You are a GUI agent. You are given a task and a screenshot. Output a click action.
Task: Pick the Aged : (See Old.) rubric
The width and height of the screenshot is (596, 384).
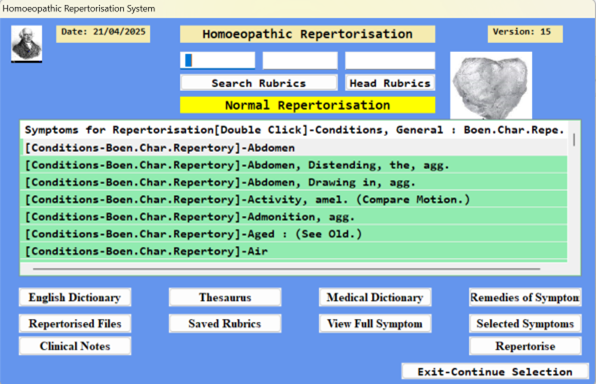coord(294,234)
